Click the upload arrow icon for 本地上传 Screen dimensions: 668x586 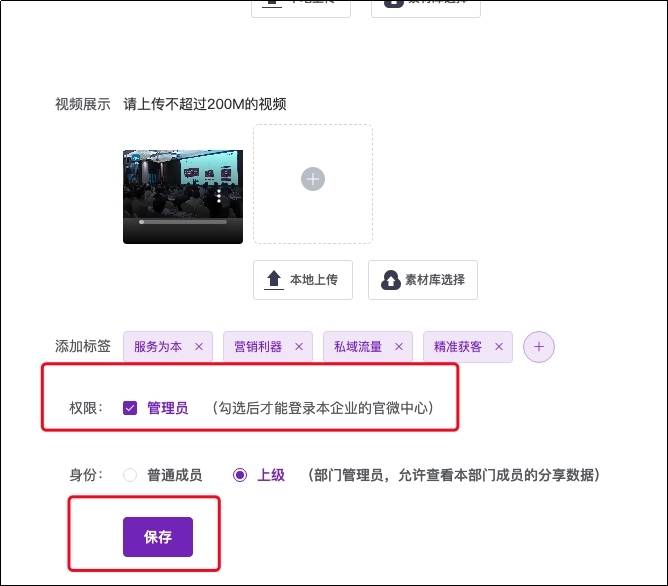(x=274, y=280)
